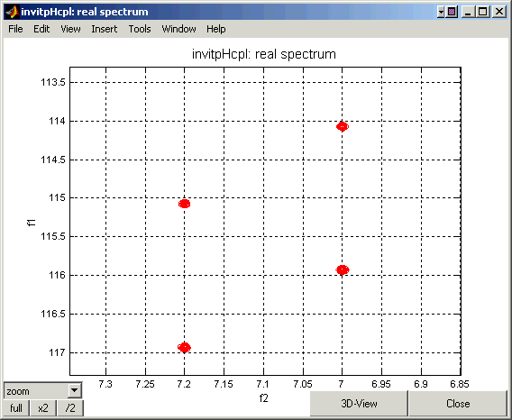Click the full zoom button
Screen dimensions: 512x420
[x=16, y=408]
